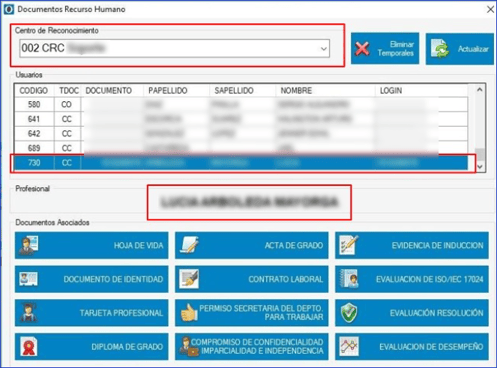Click the DOCUMENTO column header
Screen dimensions: 497x368
pos(112,90)
